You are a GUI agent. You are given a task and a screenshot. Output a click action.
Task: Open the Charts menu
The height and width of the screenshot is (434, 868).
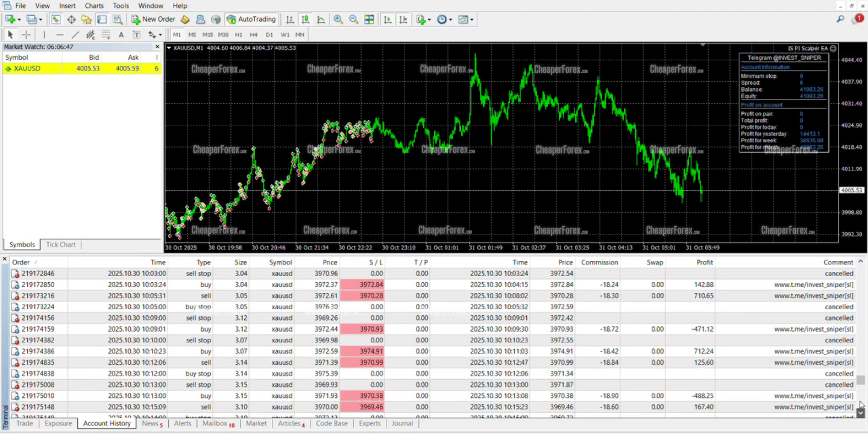click(x=94, y=5)
